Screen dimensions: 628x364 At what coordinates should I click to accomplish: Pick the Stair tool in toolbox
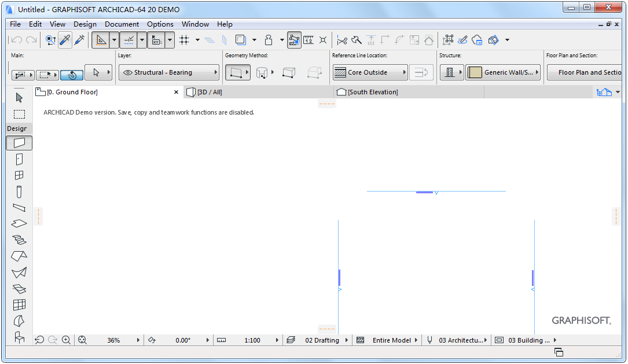[19, 240]
